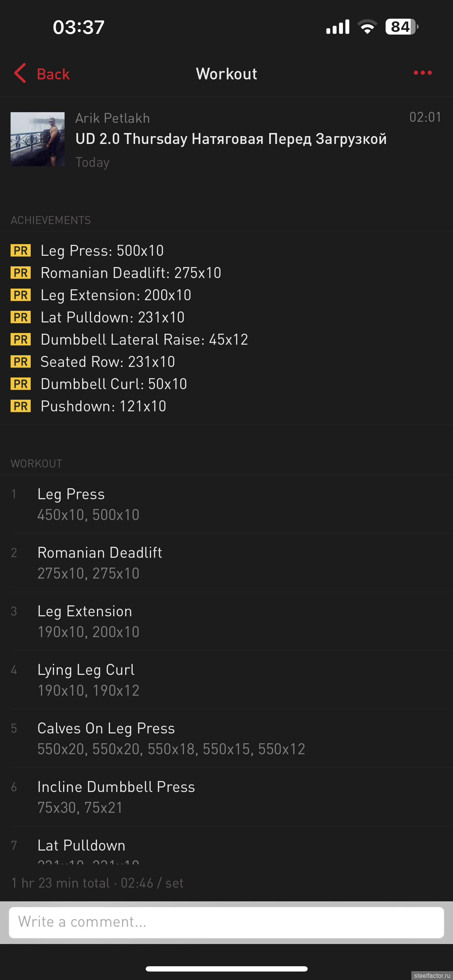Tap the Dumbbell Lateral Raise 45x12 achievement
This screenshot has height=980, width=453.
(x=144, y=339)
